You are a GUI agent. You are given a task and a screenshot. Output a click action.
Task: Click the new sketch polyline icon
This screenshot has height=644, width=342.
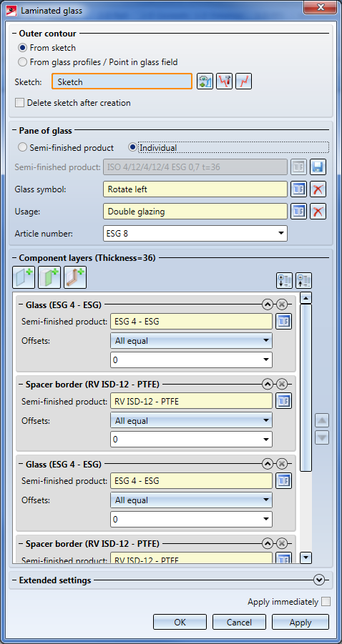(244, 81)
